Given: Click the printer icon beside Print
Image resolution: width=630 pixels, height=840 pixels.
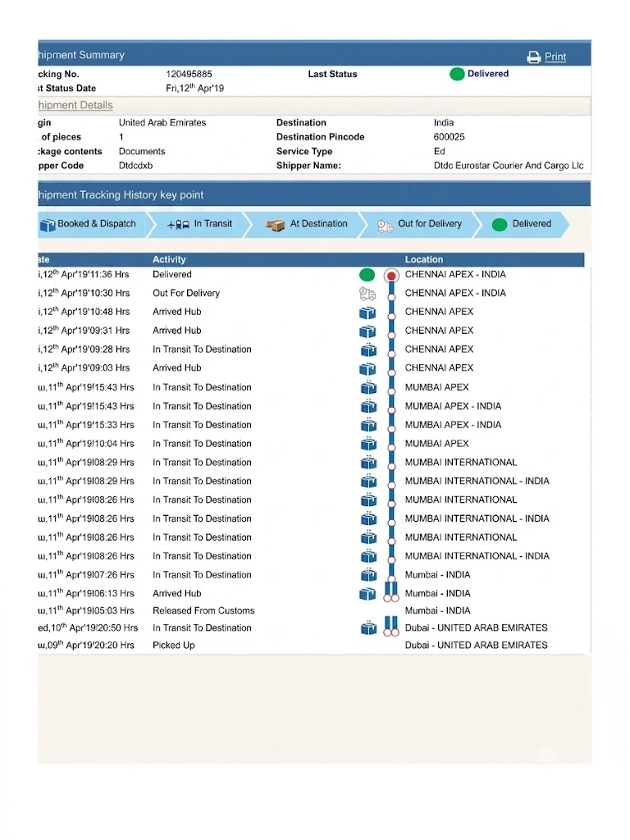Looking at the screenshot, I should [533, 57].
